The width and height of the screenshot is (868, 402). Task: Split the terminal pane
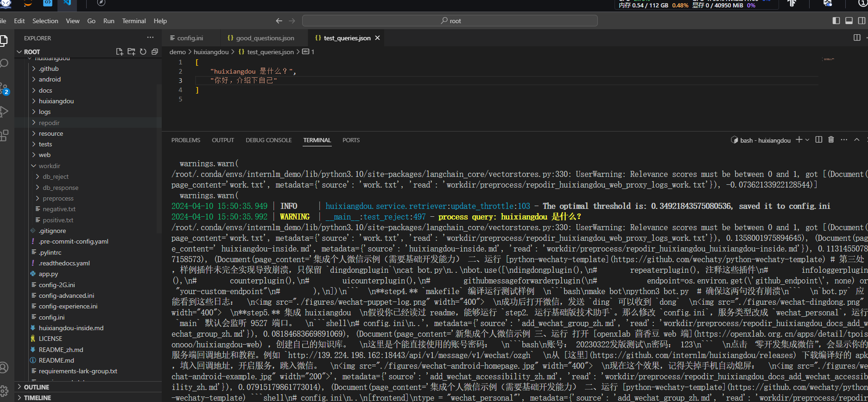[x=819, y=139]
